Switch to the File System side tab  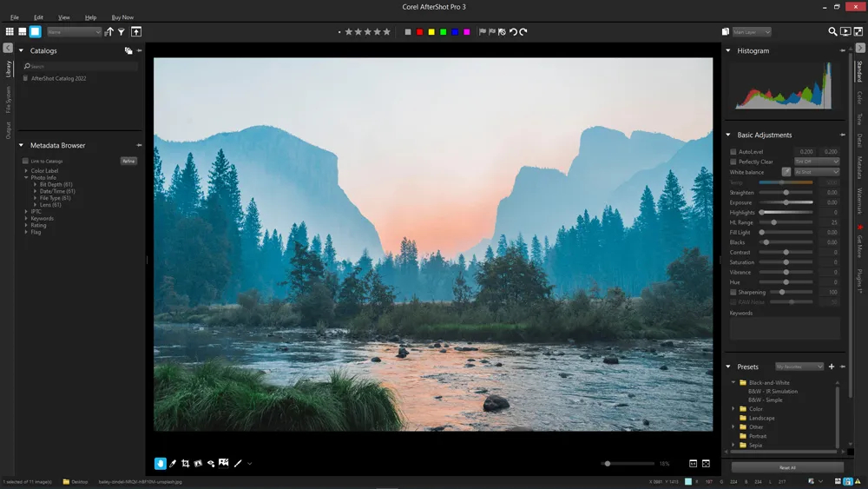coord(9,100)
